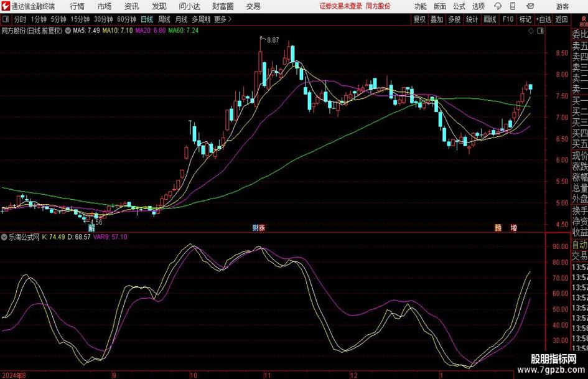Click the red R marker above order panel

[x=584, y=19]
